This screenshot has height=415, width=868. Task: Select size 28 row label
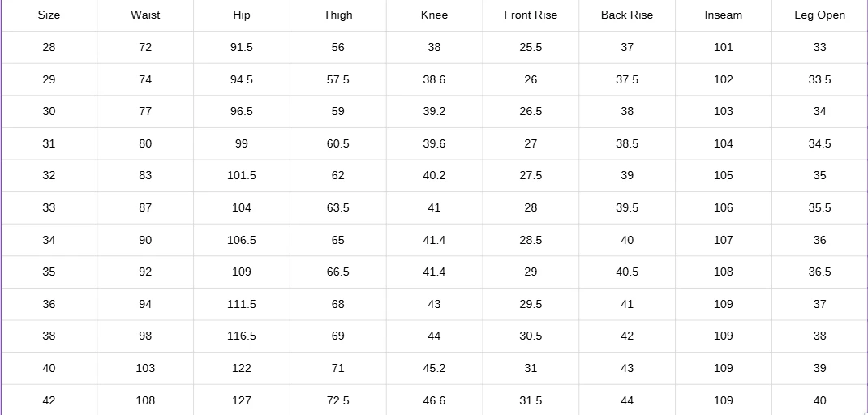[49, 47]
